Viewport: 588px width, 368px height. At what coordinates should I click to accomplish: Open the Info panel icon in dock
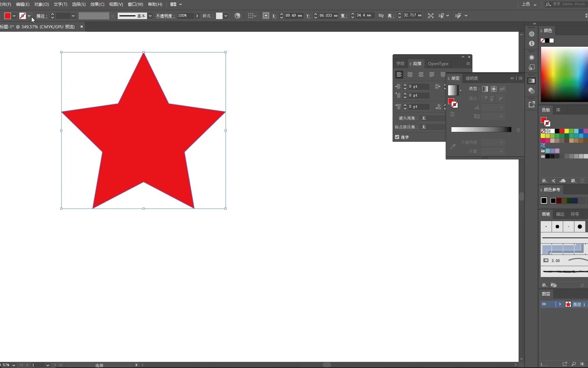[532, 44]
